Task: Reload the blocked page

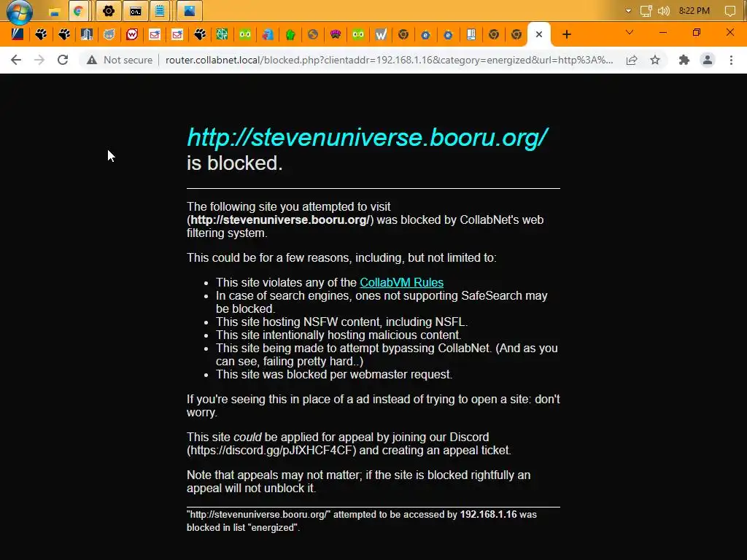Action: (63, 60)
